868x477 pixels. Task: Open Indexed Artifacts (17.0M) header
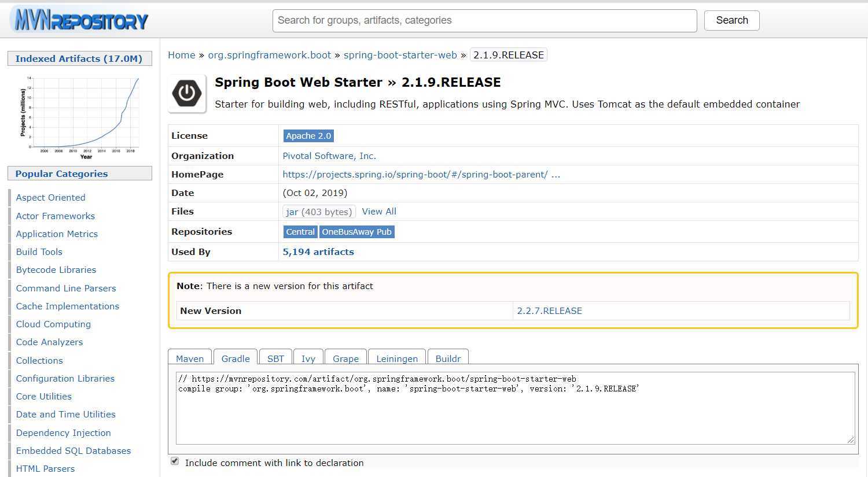tap(79, 58)
